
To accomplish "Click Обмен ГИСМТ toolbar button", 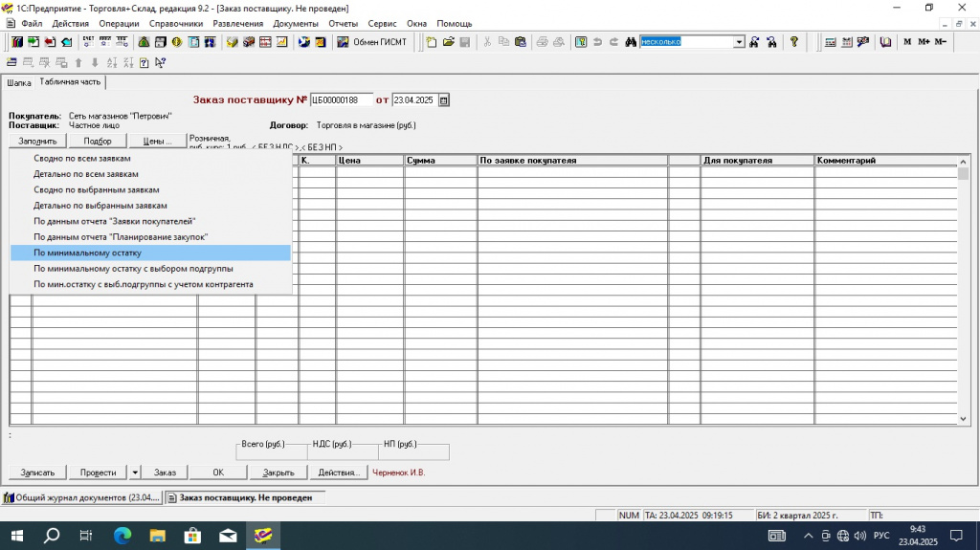I will click(x=372, y=42).
